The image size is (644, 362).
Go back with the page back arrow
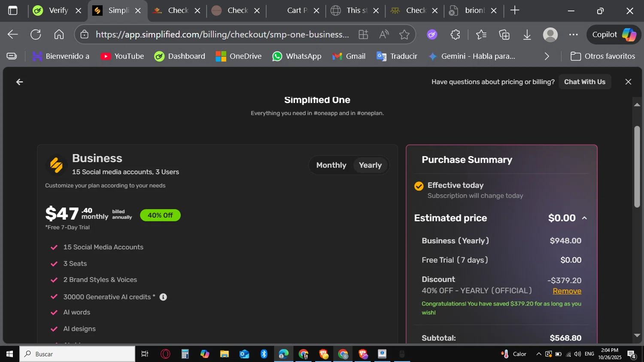(x=19, y=82)
